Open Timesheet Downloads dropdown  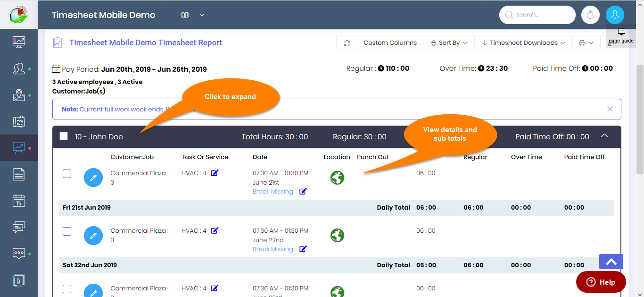523,43
